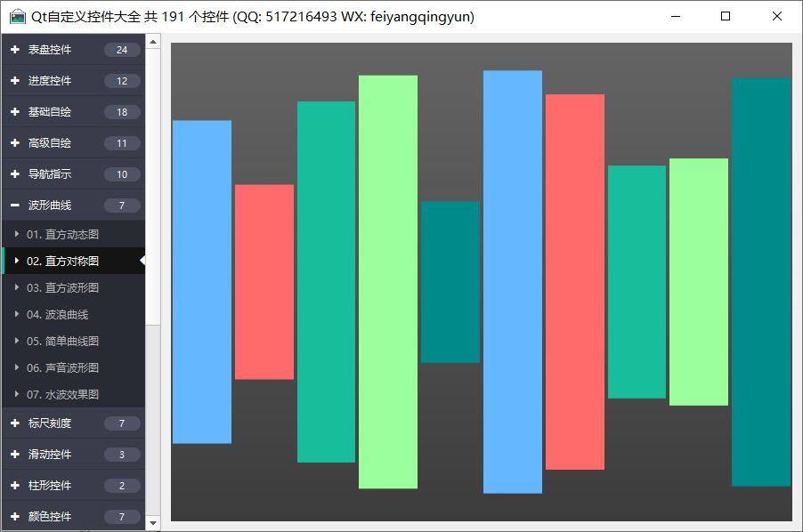Expand the 滑动控件 section

coord(50,455)
